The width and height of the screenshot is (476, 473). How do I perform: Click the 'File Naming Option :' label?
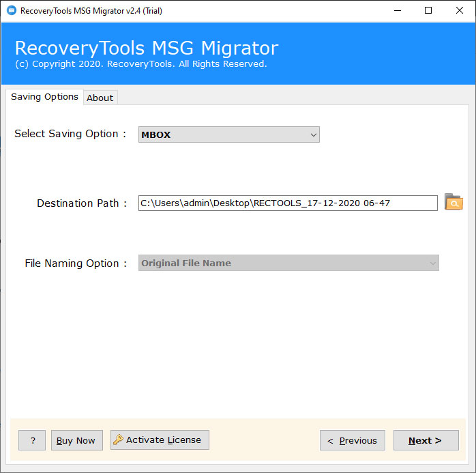tap(76, 263)
